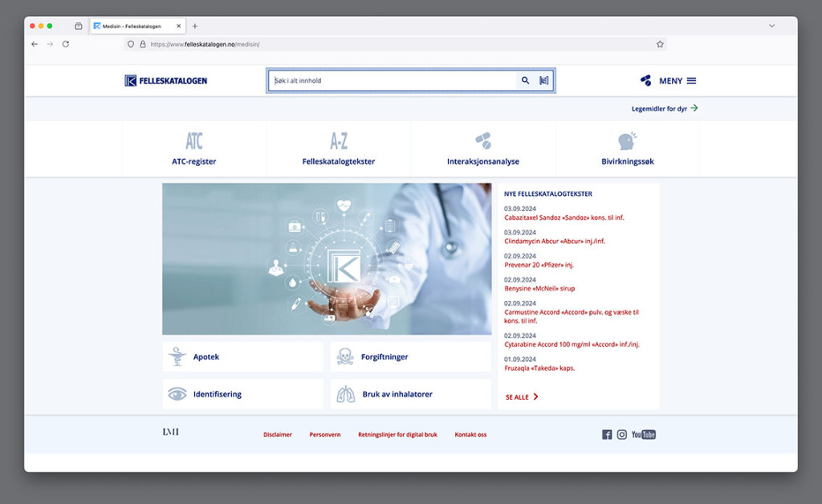Open the Instagram icon in footer

point(622,434)
